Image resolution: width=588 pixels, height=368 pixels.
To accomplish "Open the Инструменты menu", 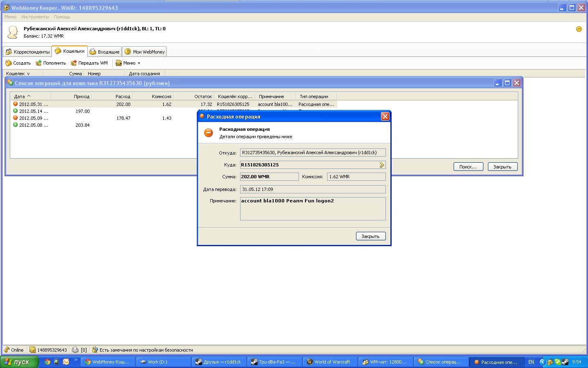I will coord(35,17).
